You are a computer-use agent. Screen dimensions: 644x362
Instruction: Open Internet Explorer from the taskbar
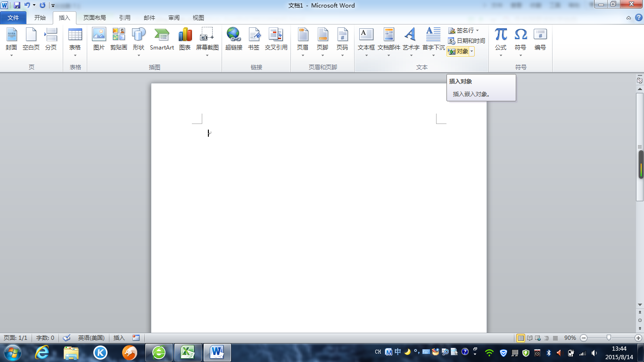42,352
